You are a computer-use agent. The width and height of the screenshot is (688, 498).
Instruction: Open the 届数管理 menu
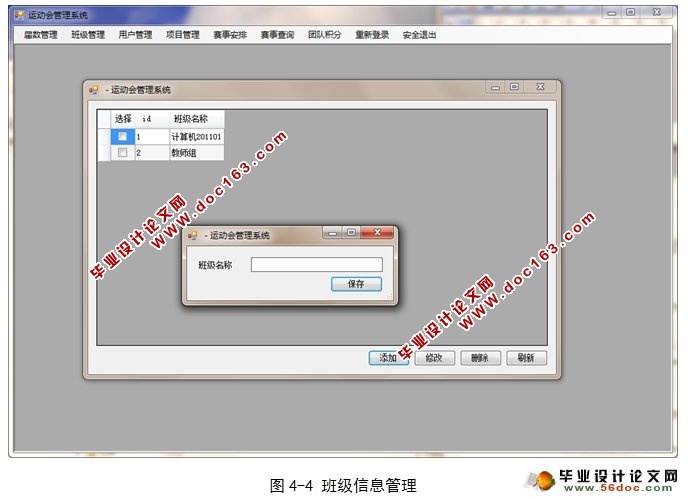point(40,35)
